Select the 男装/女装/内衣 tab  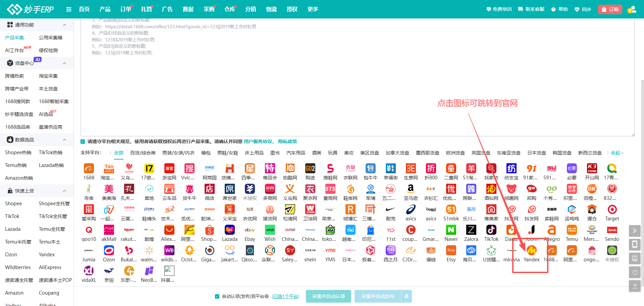tap(178, 153)
